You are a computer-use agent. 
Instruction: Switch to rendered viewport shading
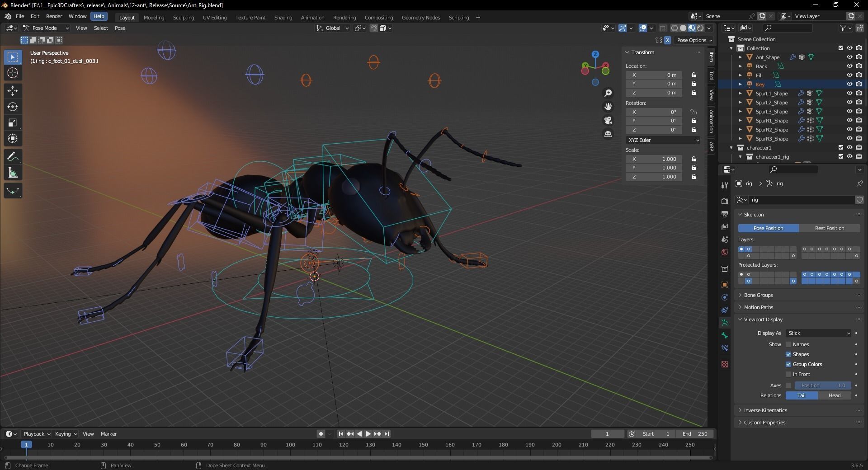[700, 28]
